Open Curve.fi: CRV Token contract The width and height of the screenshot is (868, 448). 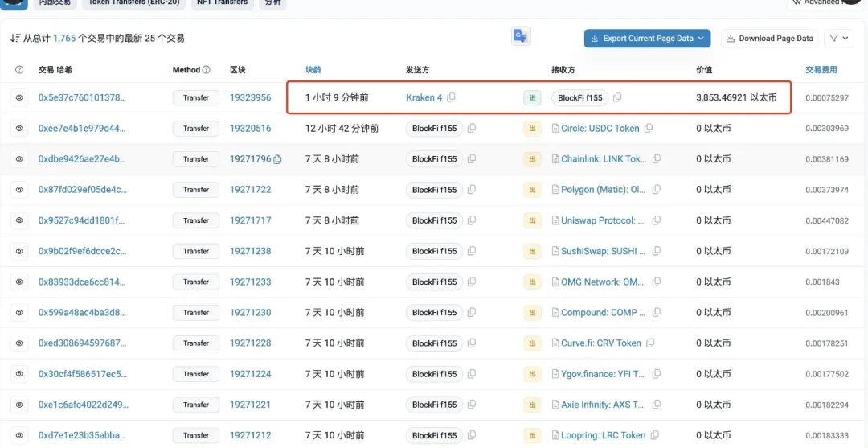pyautogui.click(x=601, y=343)
